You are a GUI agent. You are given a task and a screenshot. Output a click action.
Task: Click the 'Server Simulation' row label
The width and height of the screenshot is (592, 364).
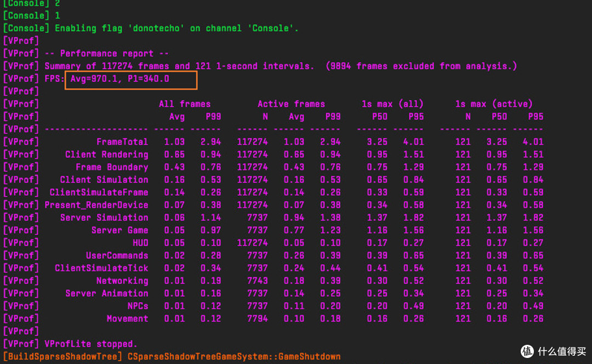click(104, 218)
